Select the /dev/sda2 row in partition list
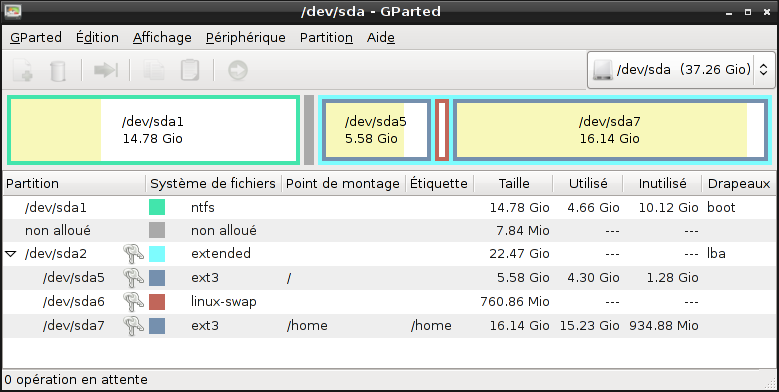Image resolution: width=779 pixels, height=392 pixels. tap(389, 254)
